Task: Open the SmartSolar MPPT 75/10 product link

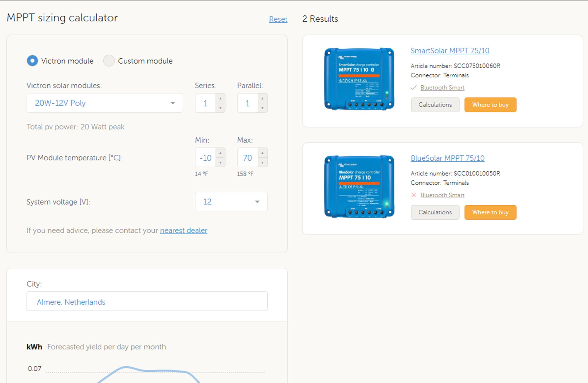Action: (x=450, y=51)
